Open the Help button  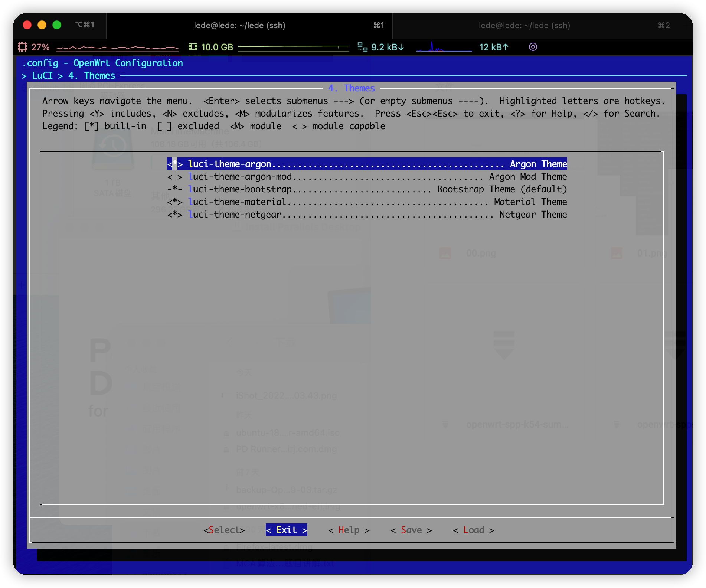point(349,530)
